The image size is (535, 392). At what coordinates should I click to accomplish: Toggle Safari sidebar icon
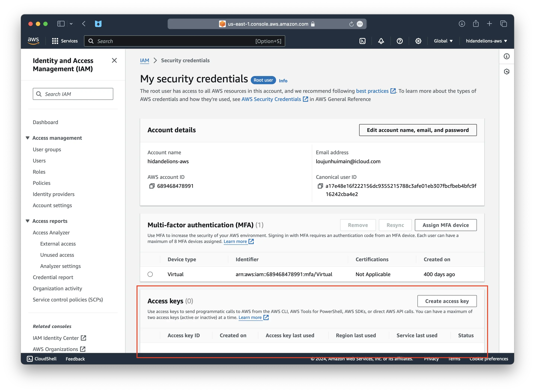[x=61, y=24]
